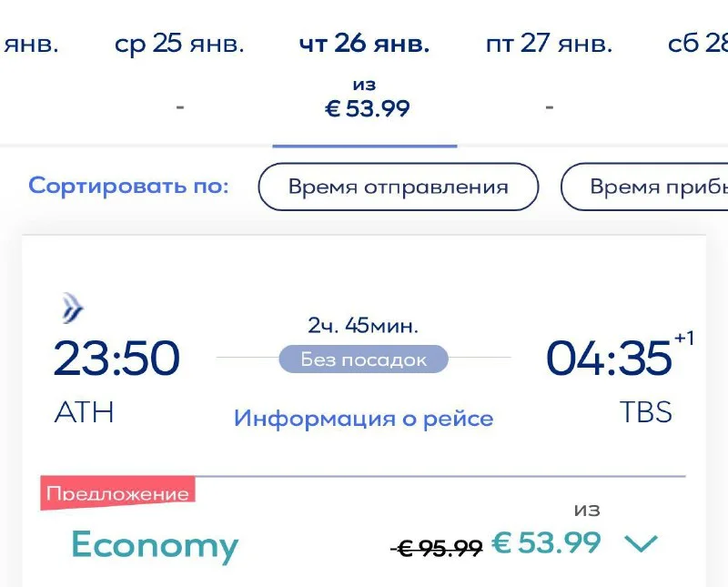Screen dimensions: 728x587
Task: Click the Без посадок nonstop badge
Action: tap(364, 359)
